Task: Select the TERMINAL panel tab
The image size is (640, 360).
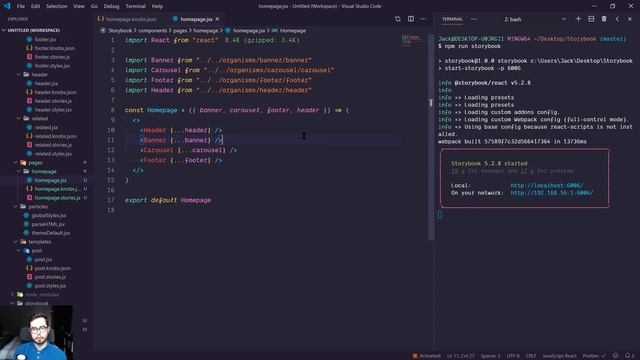Action: pos(452,19)
